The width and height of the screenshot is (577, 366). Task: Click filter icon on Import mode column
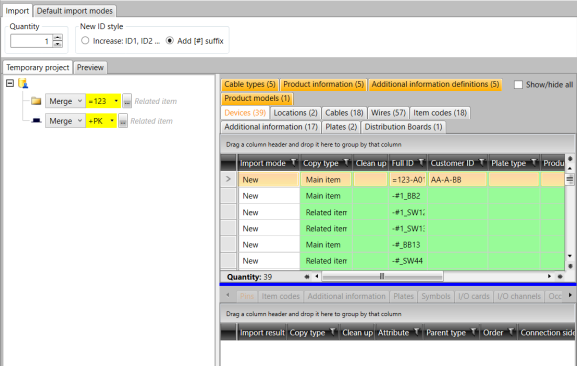tap(293, 162)
